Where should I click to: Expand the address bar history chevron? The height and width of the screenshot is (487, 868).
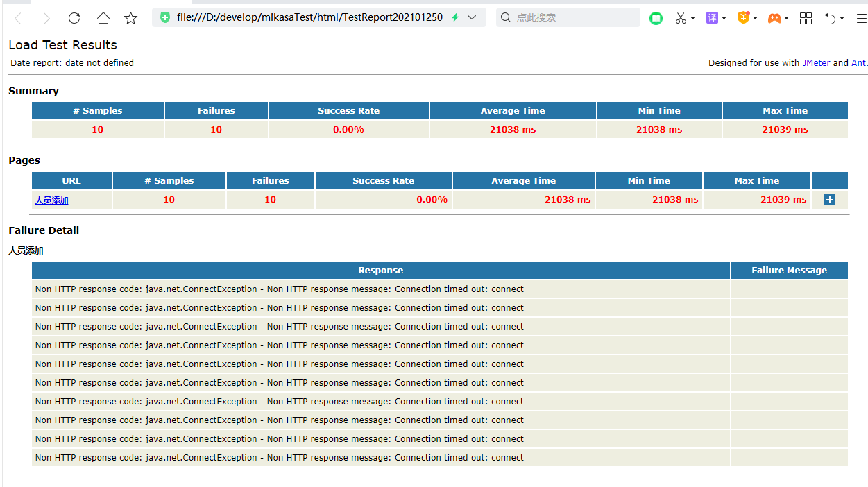coord(473,17)
